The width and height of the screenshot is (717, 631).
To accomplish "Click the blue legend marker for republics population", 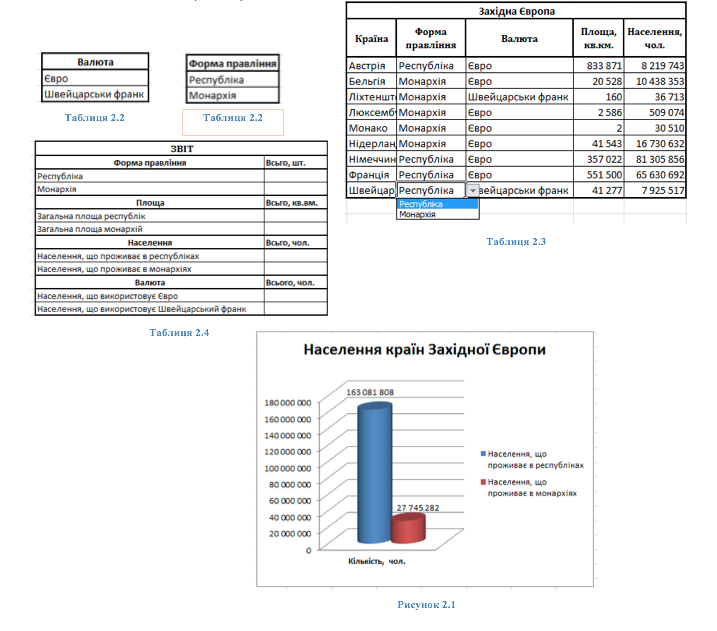I will click(x=483, y=455).
